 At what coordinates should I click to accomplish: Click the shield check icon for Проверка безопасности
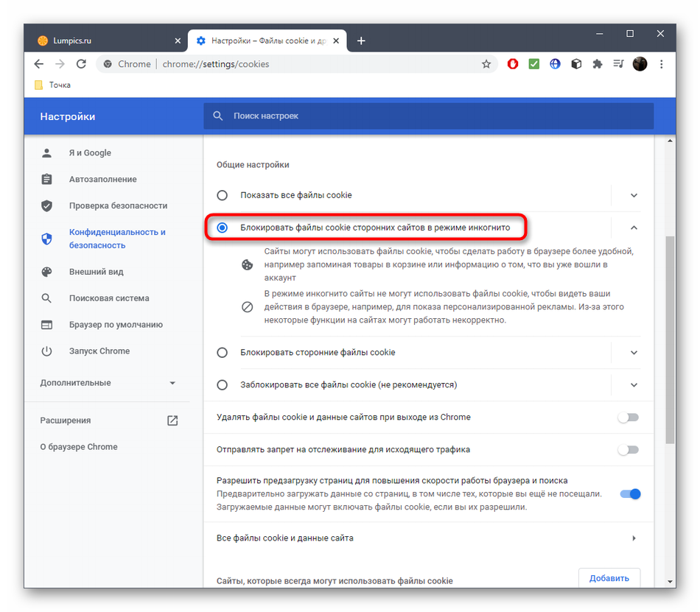(46, 205)
